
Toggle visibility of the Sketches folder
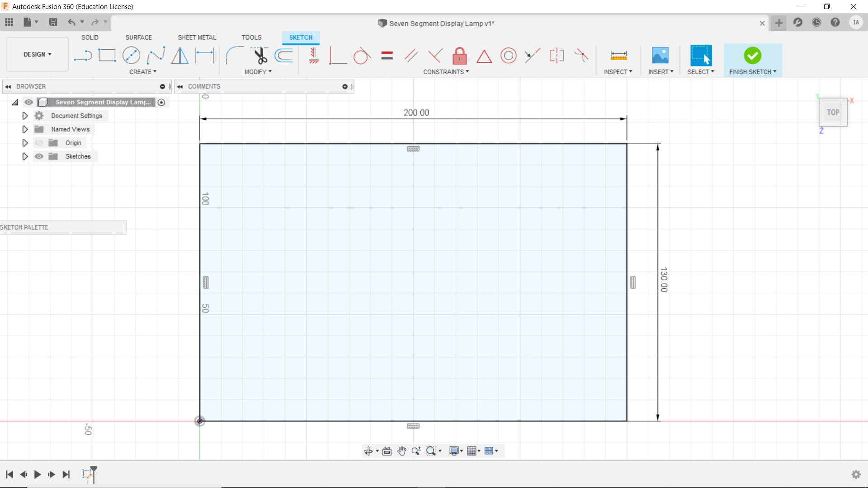39,156
